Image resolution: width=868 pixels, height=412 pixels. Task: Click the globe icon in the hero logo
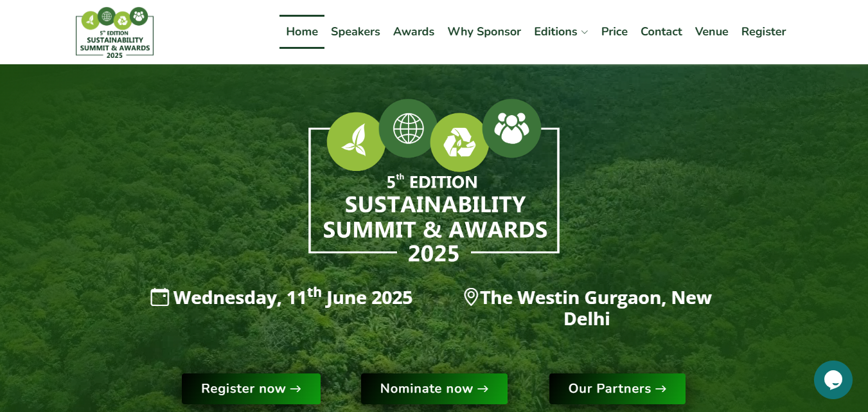point(408,128)
